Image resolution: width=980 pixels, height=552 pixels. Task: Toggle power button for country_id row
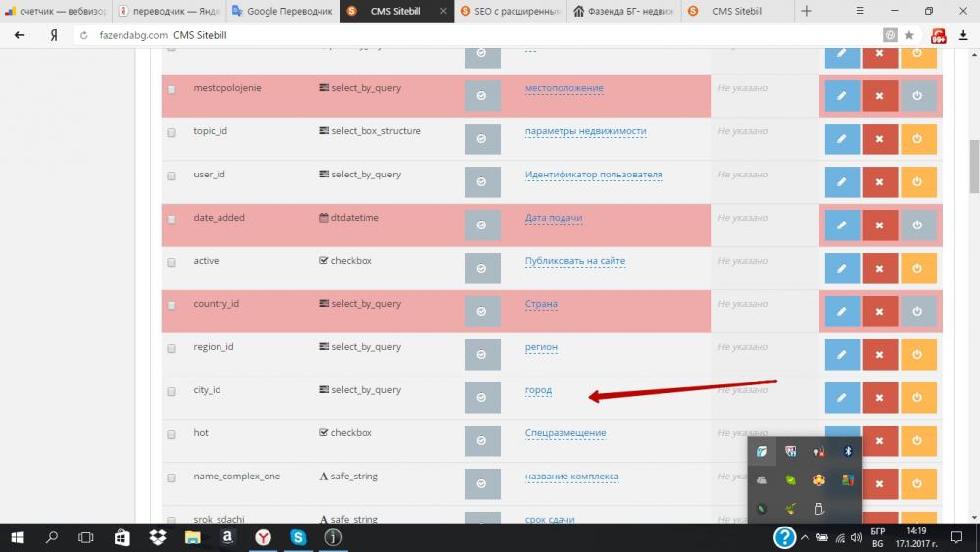click(917, 312)
